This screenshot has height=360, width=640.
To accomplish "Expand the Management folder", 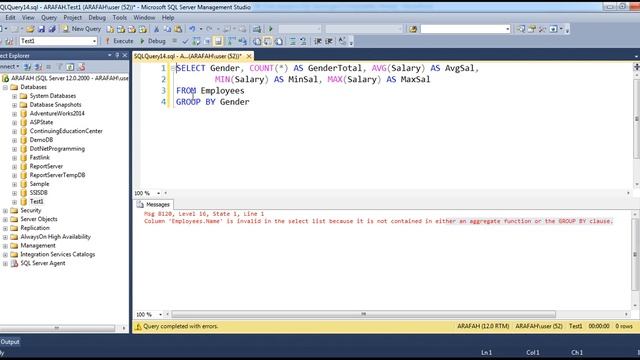I will pyautogui.click(x=5, y=246).
